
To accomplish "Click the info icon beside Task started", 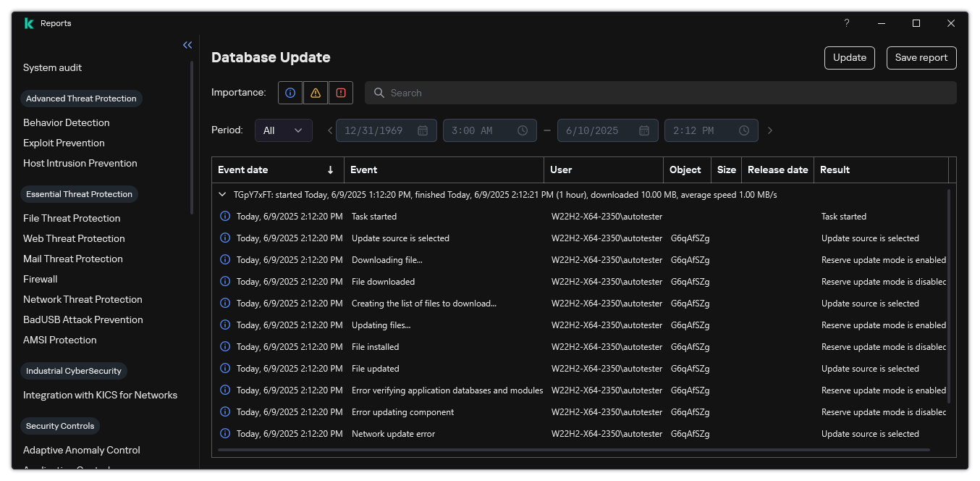I will 224,216.
